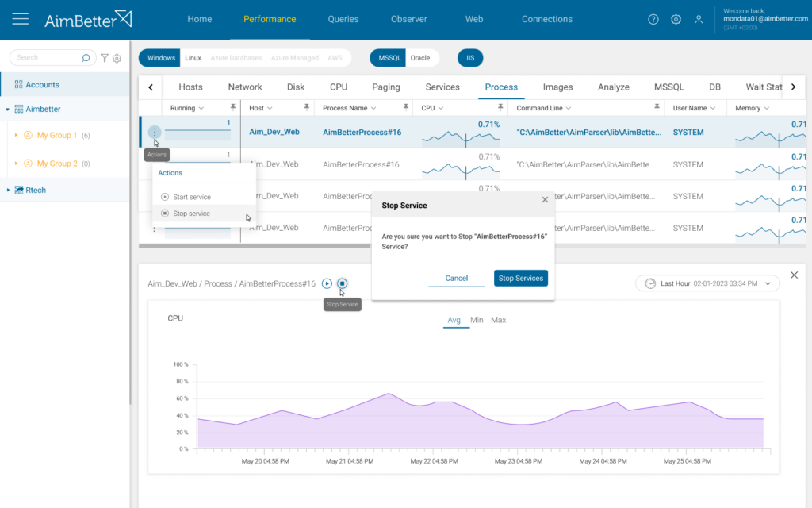Close the Stop Service dialog
The image size is (812, 508).
pos(545,199)
